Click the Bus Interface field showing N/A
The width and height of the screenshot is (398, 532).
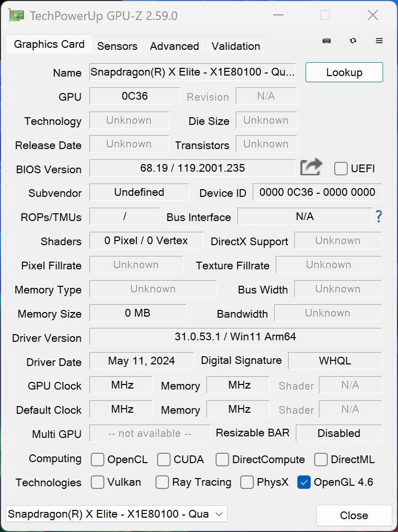tap(305, 216)
